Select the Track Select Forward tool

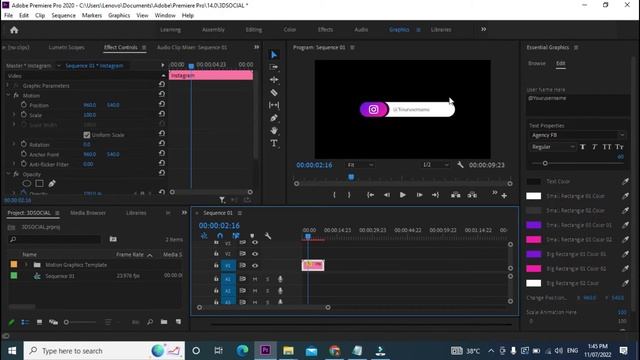pyautogui.click(x=274, y=67)
